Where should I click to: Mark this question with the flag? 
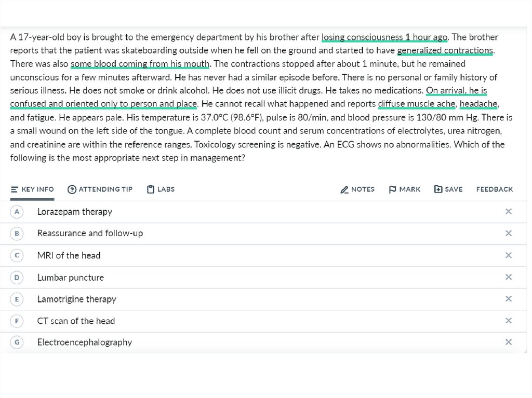pyautogui.click(x=405, y=189)
